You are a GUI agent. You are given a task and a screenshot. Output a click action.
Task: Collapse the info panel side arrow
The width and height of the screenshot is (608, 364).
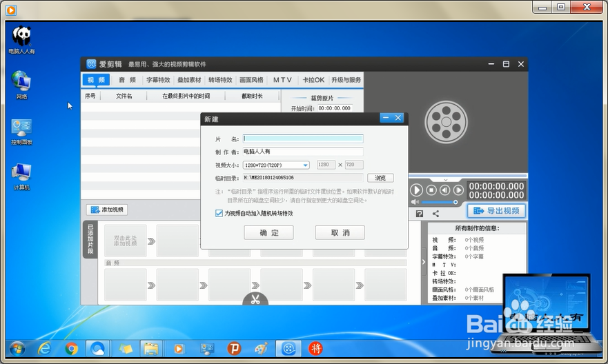(424, 262)
